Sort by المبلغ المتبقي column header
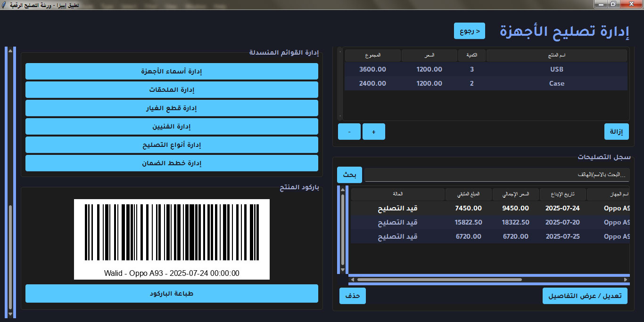 pos(469,194)
